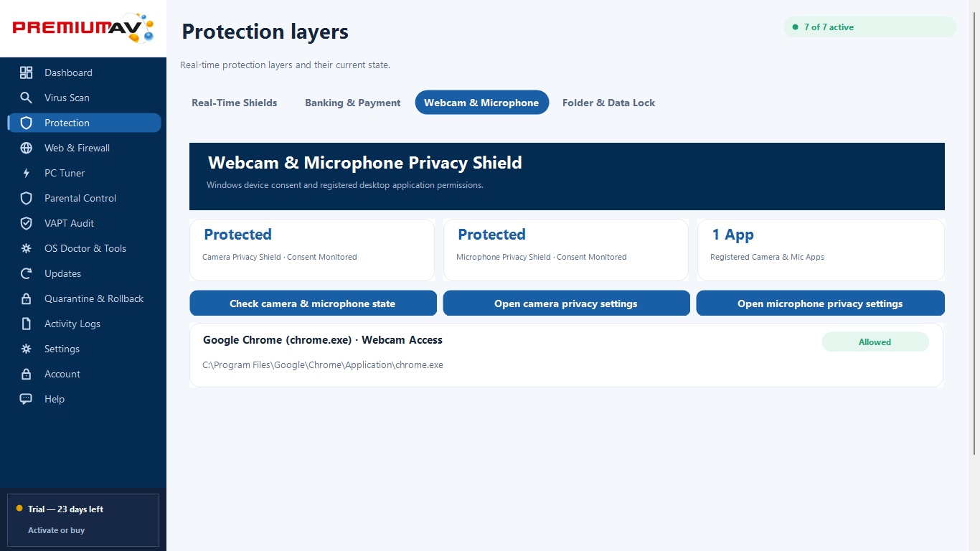
Task: Open the Activity Logs document icon
Action: click(27, 324)
